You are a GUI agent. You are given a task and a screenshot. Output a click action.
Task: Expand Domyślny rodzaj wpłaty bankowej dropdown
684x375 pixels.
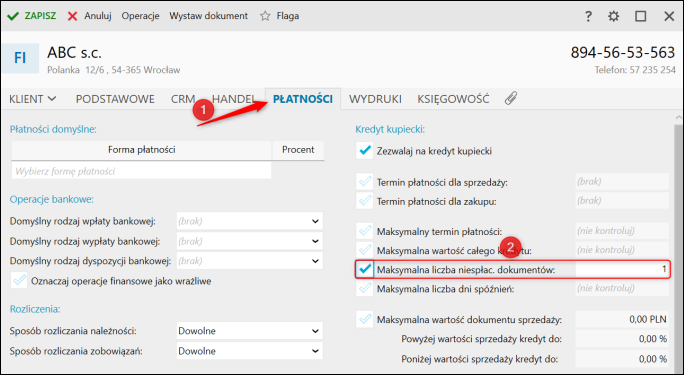[x=250, y=221]
